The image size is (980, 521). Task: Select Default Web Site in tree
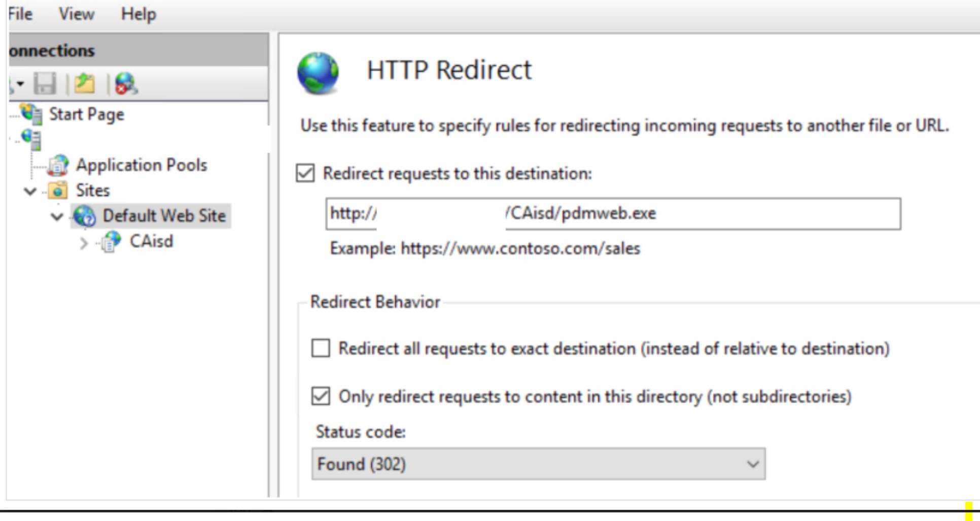[164, 216]
